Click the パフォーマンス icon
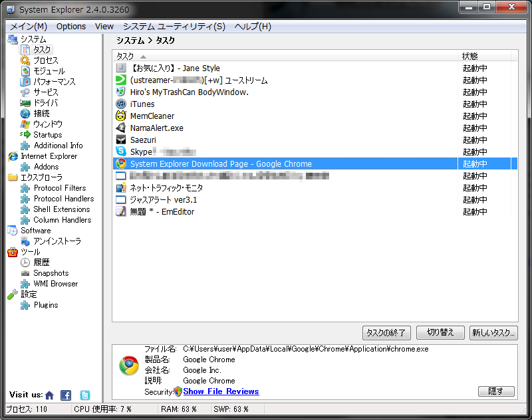Image resolution: width=532 pixels, height=420 pixels. click(25, 82)
